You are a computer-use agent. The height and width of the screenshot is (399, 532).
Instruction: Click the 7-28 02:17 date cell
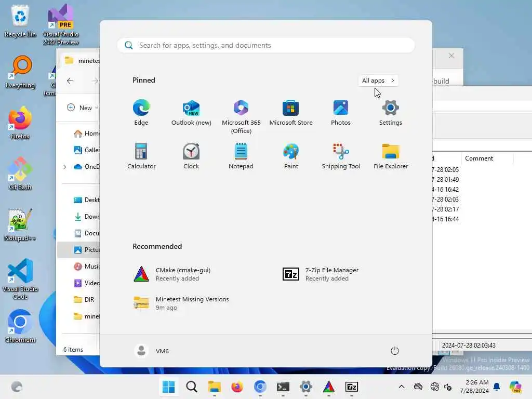pyautogui.click(x=445, y=209)
